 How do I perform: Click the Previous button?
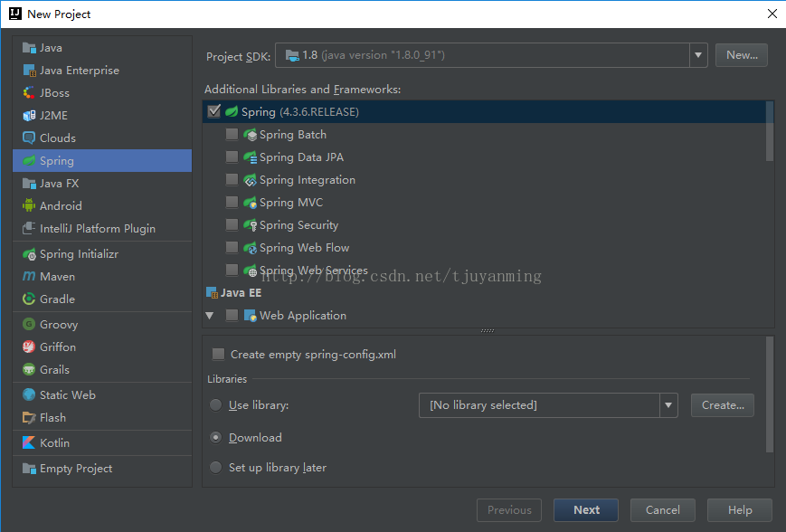pos(509,510)
